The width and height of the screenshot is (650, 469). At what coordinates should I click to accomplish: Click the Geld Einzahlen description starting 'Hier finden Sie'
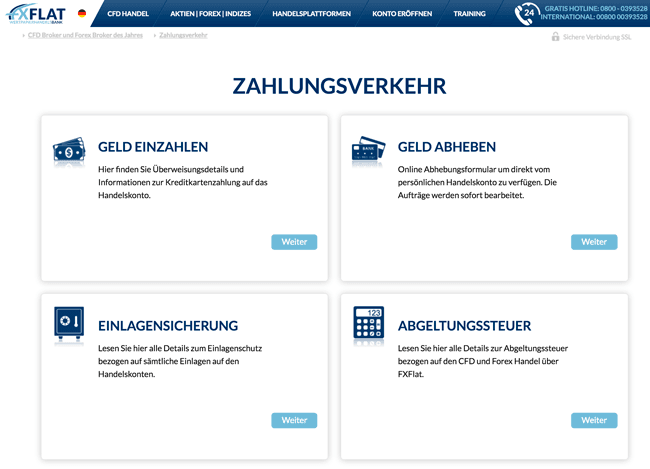183,182
